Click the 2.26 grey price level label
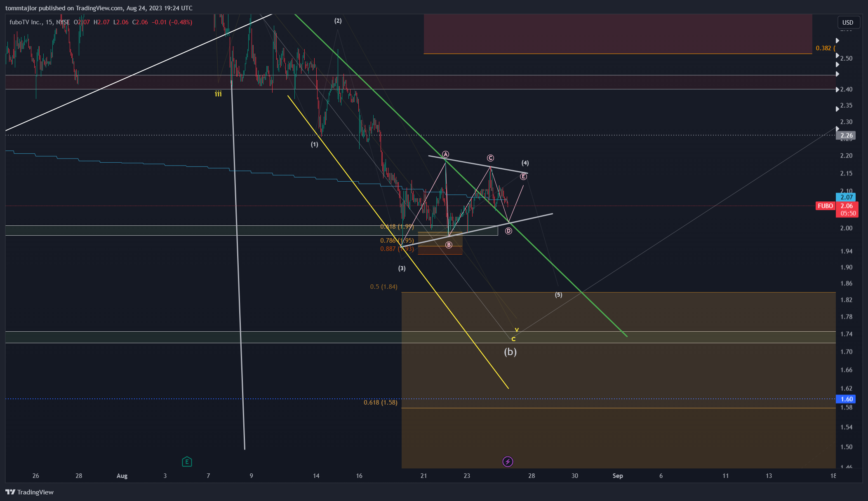Viewport: 868px width, 501px height. pyautogui.click(x=847, y=136)
